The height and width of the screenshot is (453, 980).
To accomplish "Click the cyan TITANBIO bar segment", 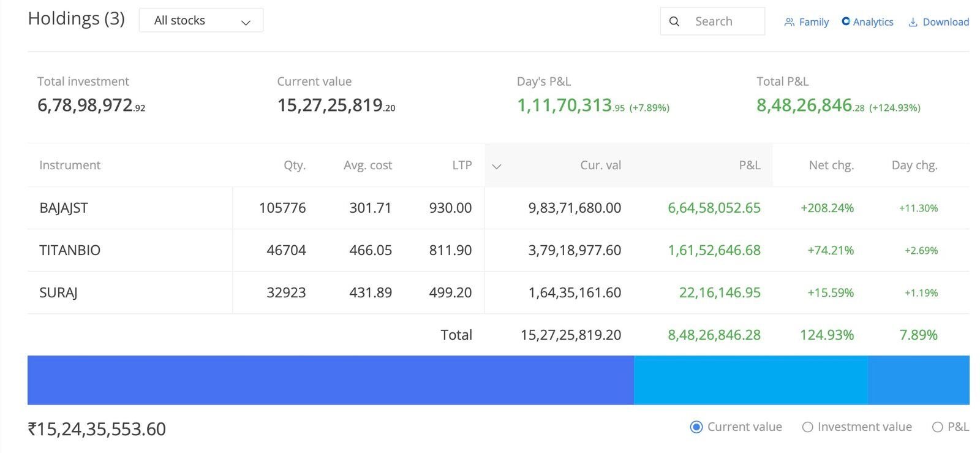I will tap(751, 380).
